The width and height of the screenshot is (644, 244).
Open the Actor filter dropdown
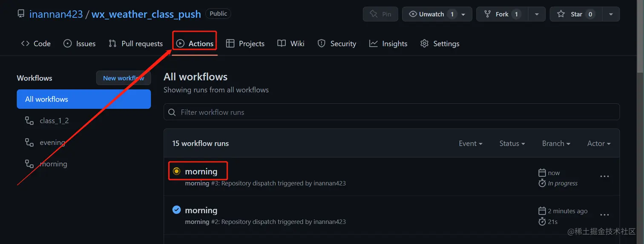[599, 143]
